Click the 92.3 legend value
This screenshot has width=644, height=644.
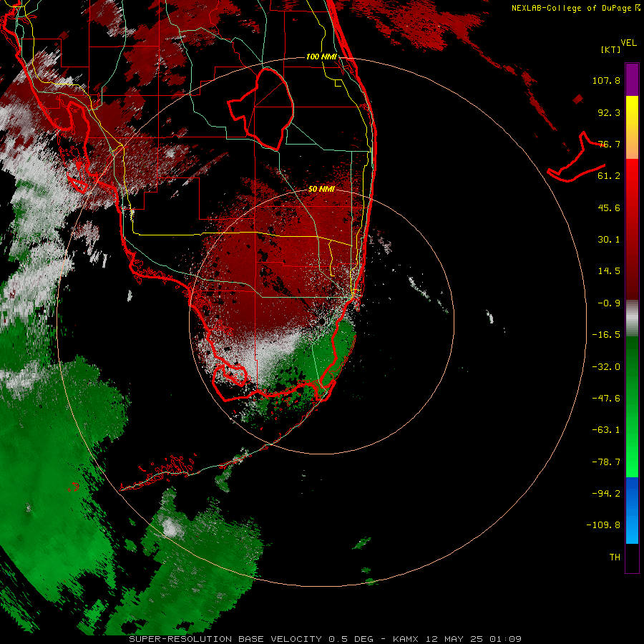[x=609, y=112]
